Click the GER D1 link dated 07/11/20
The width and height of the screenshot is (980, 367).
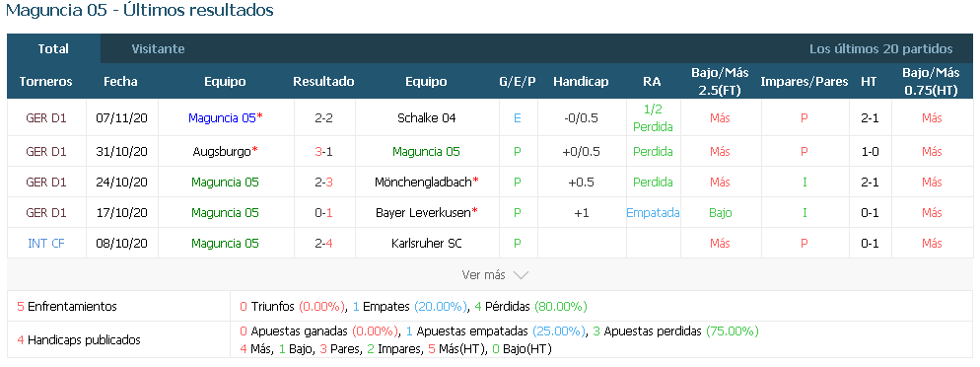(46, 117)
